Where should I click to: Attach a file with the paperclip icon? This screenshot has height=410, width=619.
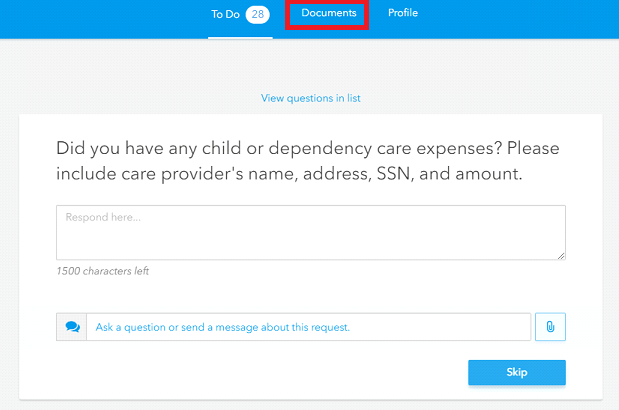pos(550,327)
